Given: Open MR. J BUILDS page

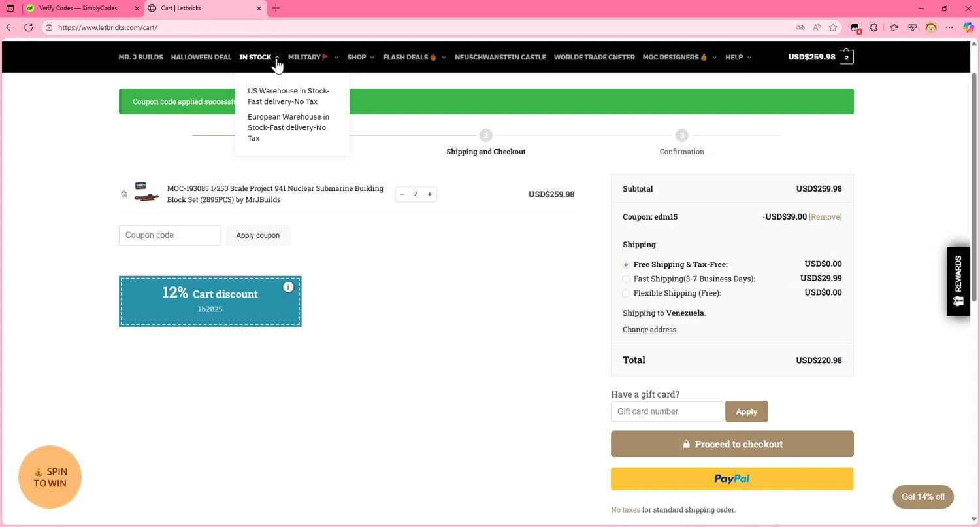Looking at the screenshot, I should (x=140, y=58).
